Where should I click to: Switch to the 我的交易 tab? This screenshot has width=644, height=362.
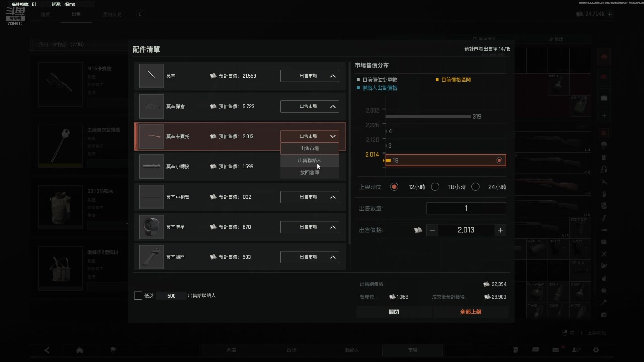112,14
